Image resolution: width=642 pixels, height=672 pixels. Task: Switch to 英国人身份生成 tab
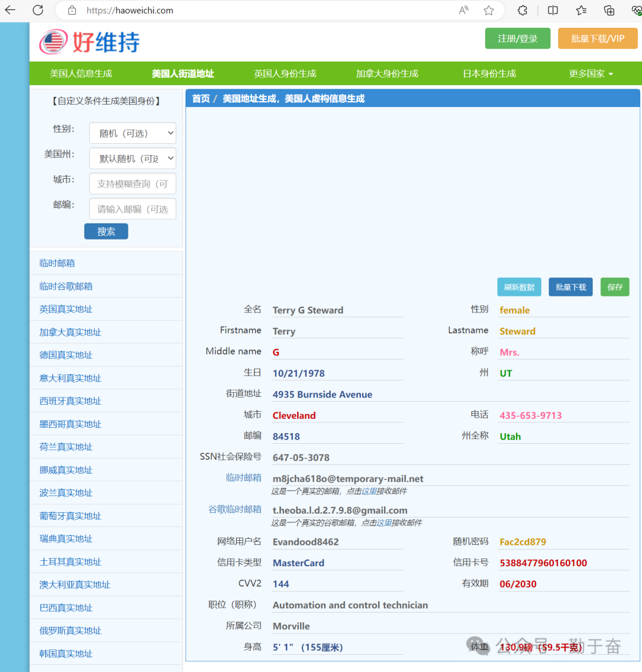tap(285, 74)
